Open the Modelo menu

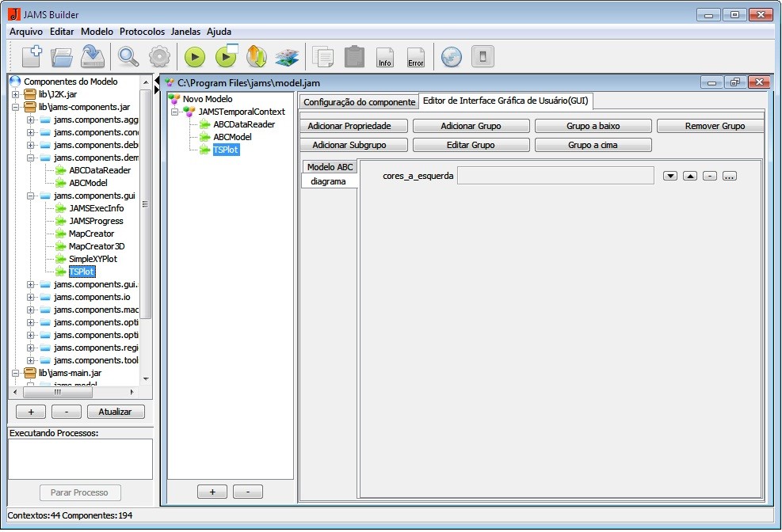tap(97, 32)
